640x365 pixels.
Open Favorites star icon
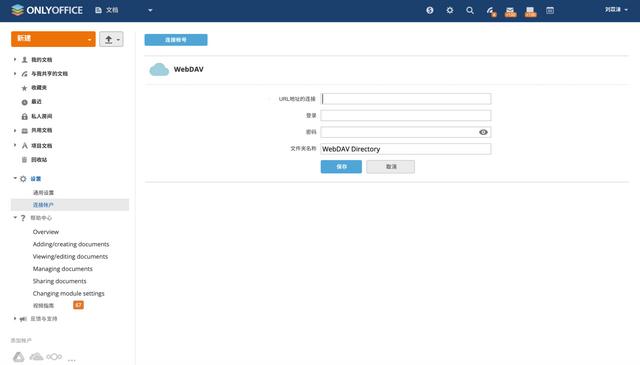(24, 88)
